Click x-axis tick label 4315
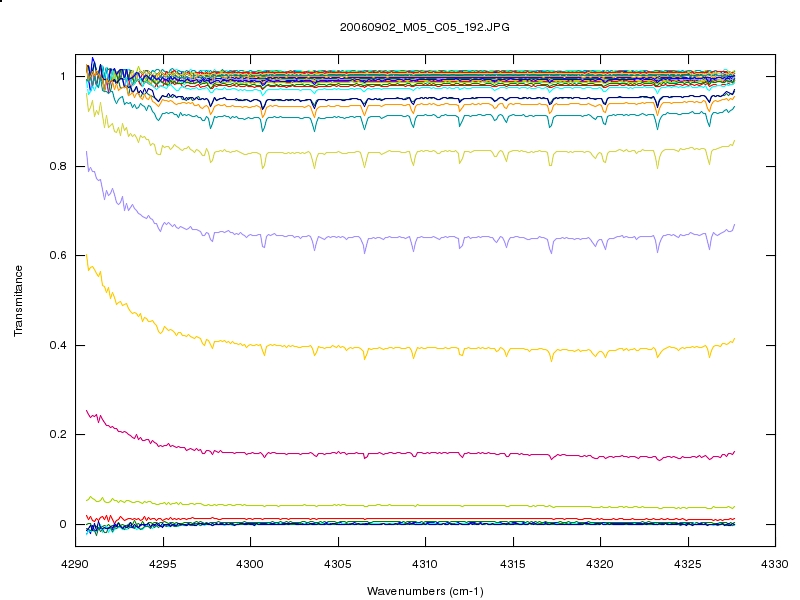Viewport: 800px width, 600px height. click(x=513, y=564)
